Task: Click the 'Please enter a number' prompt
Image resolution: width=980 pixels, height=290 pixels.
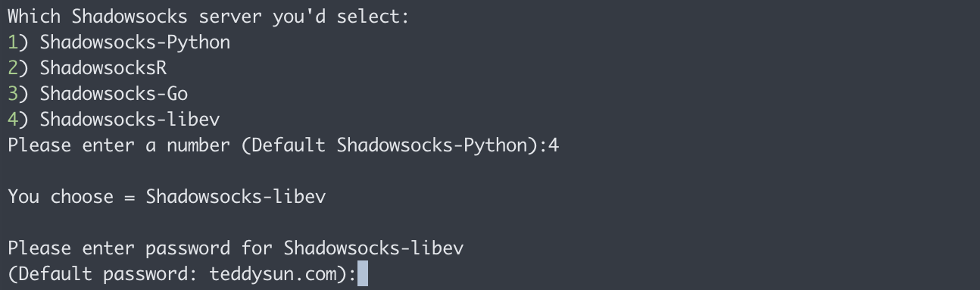Action: 283,145
